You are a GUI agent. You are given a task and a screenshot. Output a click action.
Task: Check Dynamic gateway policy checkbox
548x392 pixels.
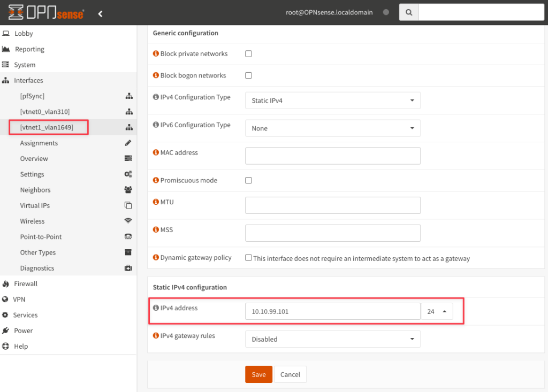tap(248, 258)
